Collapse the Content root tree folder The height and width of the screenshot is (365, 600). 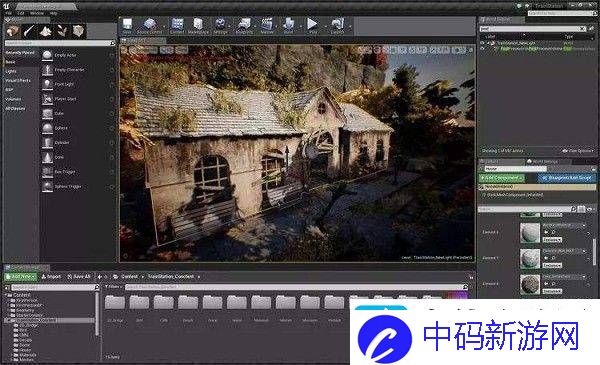coord(6,295)
